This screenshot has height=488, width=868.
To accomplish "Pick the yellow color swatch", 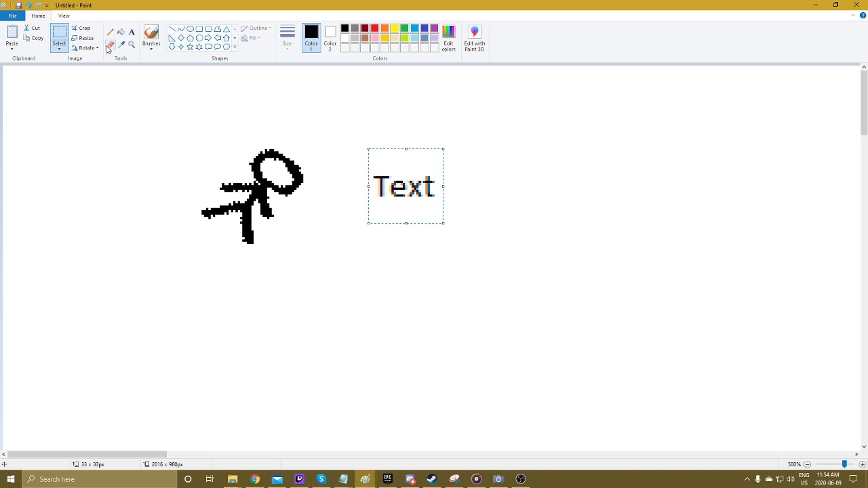I will pos(395,28).
